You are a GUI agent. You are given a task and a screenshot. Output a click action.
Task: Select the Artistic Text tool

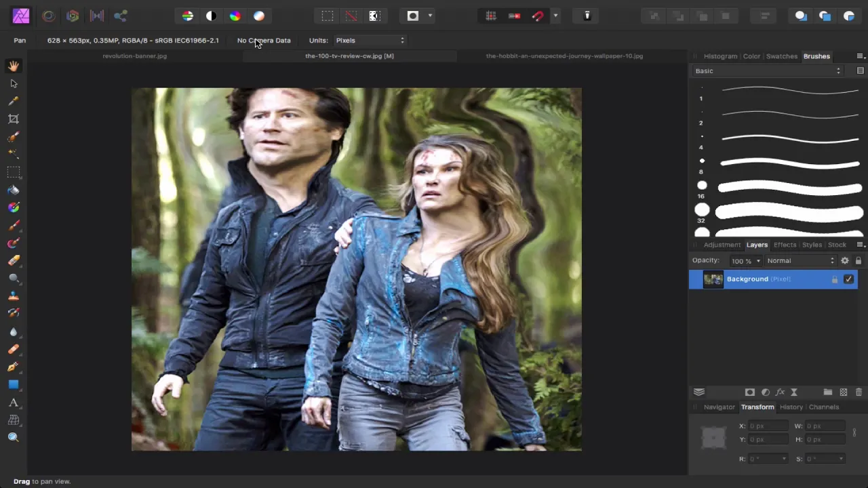14,403
